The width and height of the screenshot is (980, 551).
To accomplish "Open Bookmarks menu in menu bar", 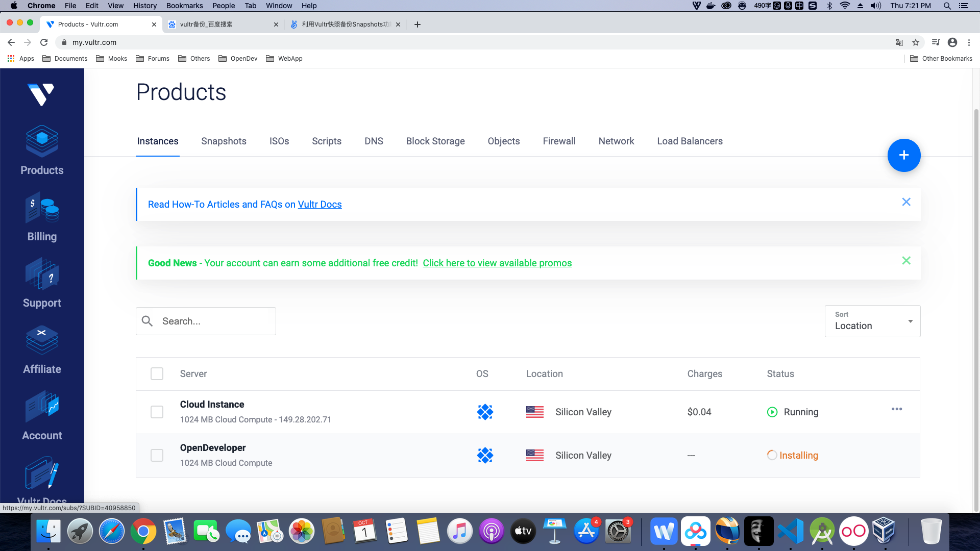I will [184, 6].
